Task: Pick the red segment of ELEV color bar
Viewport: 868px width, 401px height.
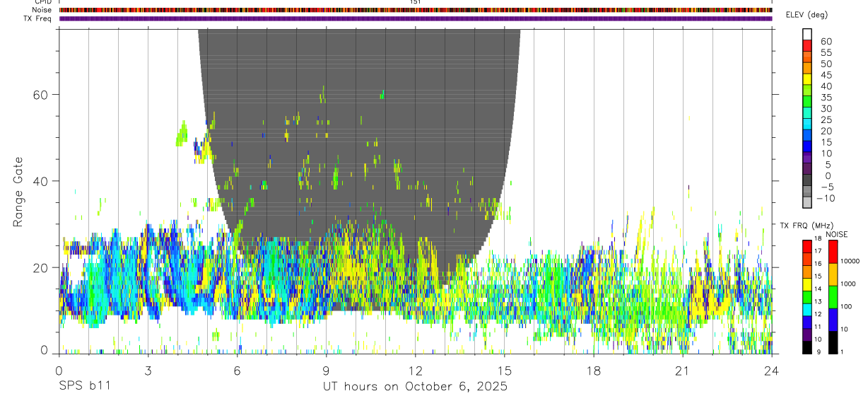Action: [807, 46]
